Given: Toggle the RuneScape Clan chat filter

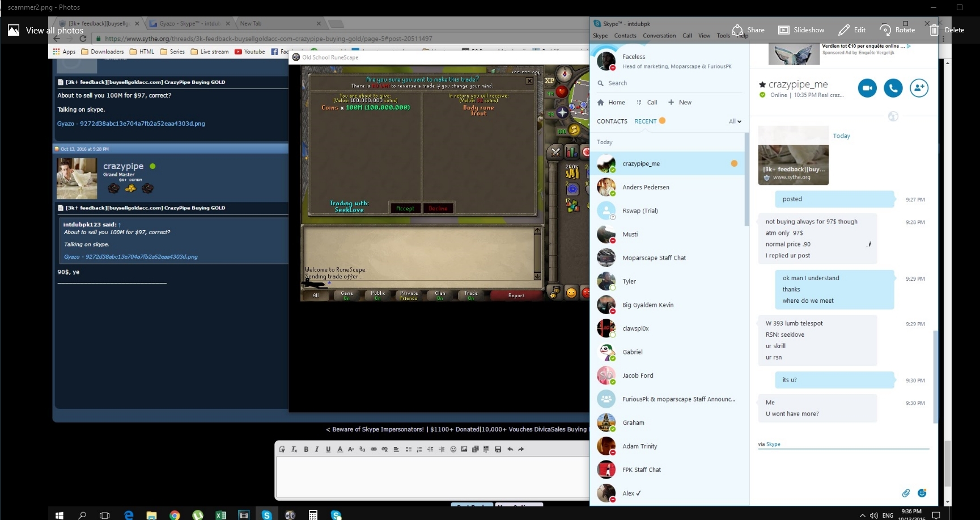Looking at the screenshot, I should tap(440, 295).
